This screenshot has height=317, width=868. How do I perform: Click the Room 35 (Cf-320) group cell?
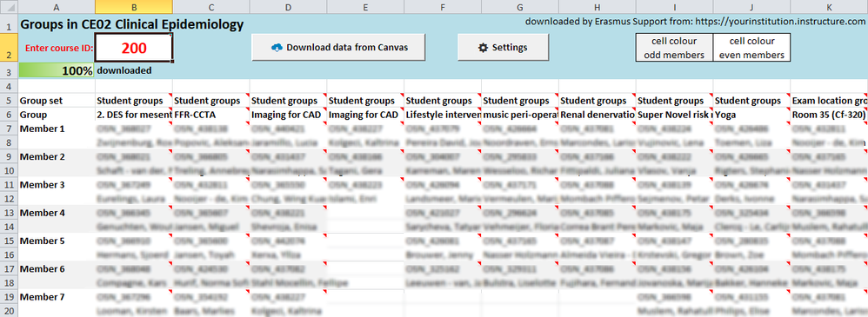[x=829, y=115]
